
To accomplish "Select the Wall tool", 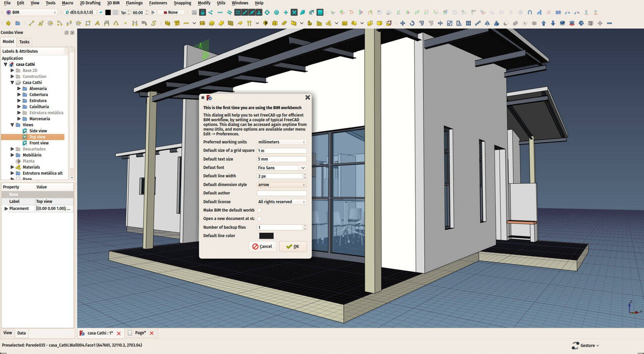I will (x=167, y=23).
